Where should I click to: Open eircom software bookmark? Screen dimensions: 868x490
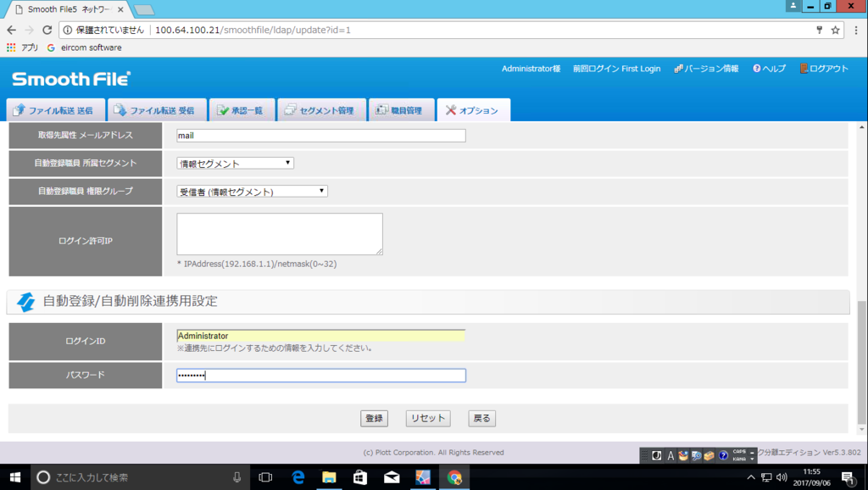[x=84, y=47]
